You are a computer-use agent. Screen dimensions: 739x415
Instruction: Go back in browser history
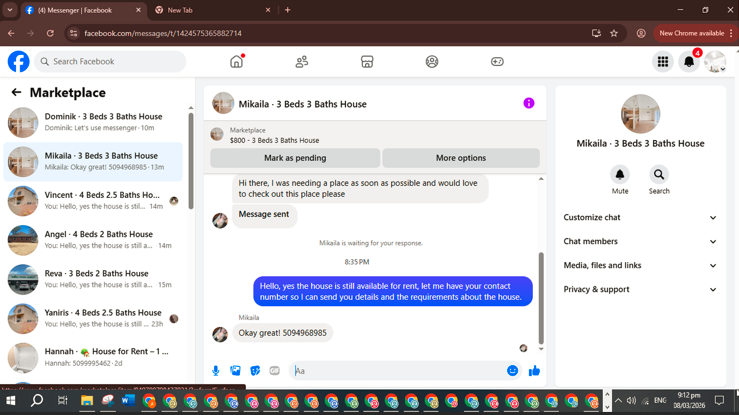click(x=11, y=33)
